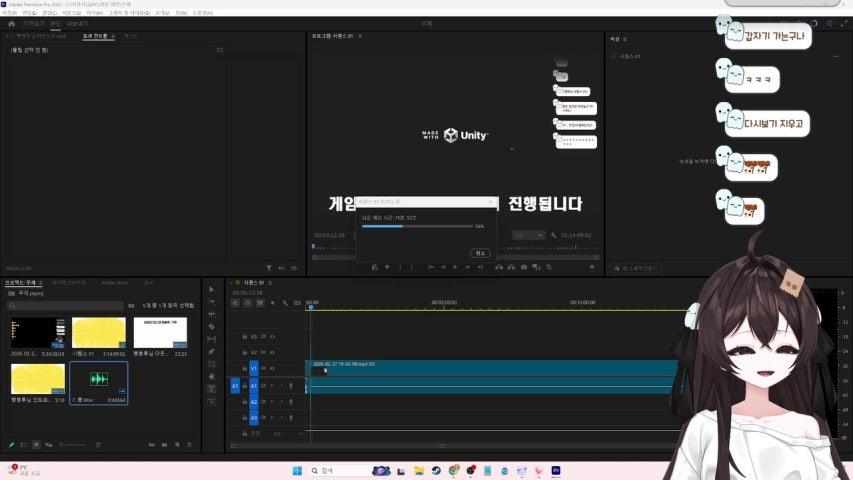Open the effect controls panel menu
Viewport: 853px width, 480px height.
tap(113, 36)
